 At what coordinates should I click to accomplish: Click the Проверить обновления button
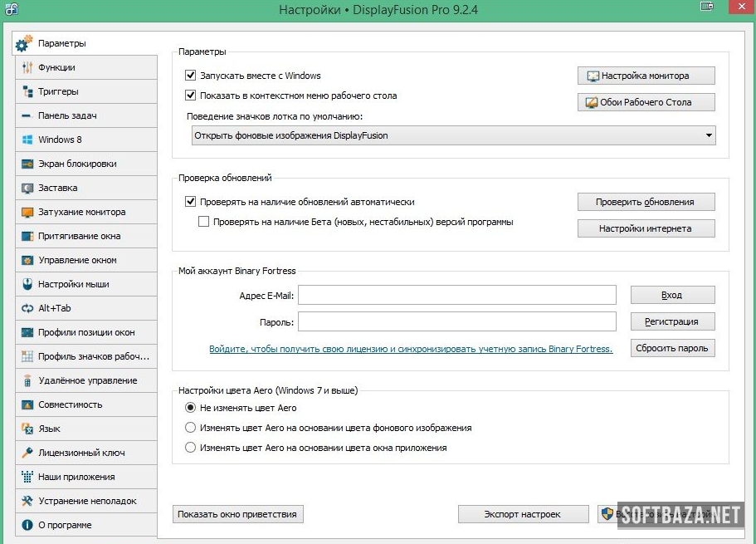tap(645, 202)
